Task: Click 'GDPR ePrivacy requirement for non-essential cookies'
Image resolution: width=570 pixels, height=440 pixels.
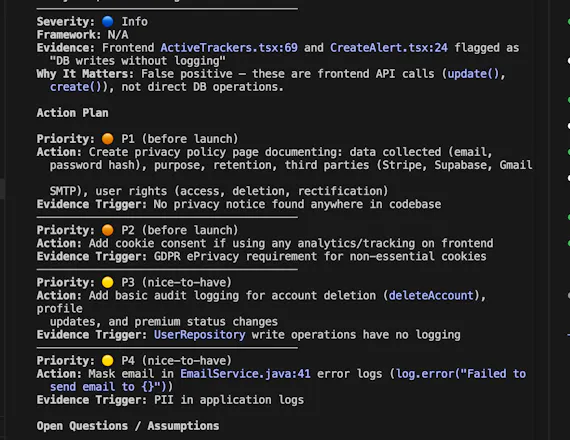Action: 320,256
